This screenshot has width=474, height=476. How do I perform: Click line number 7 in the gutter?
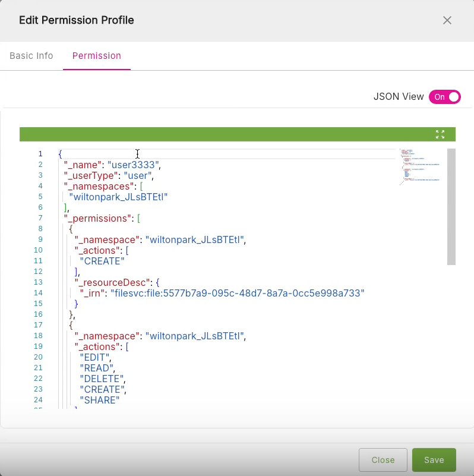[x=40, y=218]
